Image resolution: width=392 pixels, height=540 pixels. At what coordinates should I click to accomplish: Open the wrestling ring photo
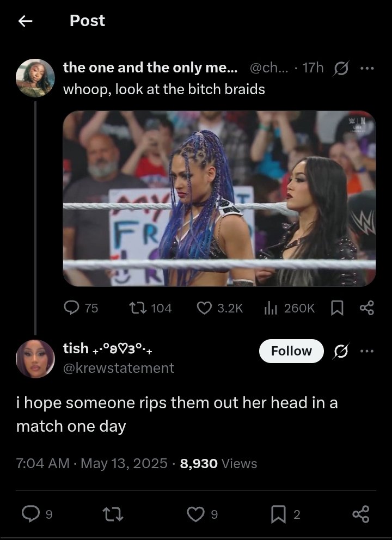click(219, 198)
